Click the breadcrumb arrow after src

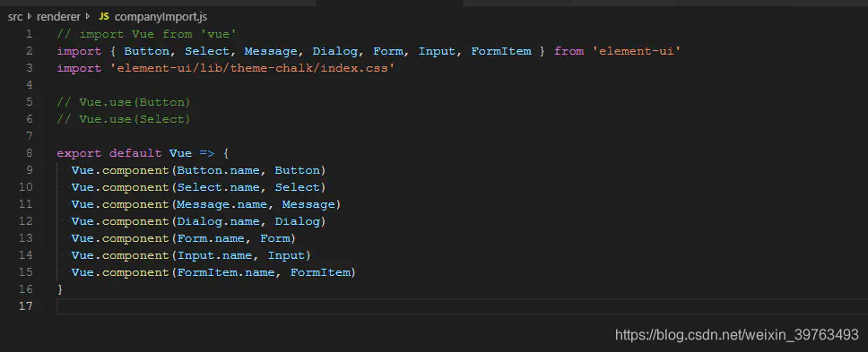click(x=30, y=17)
